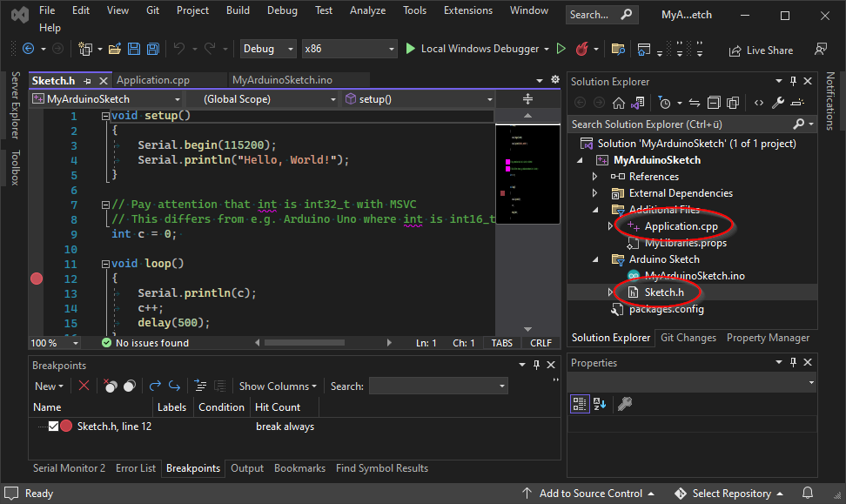The image size is (846, 504).
Task: Toggle auto-hide pin for Breakpoints panel
Action: click(536, 365)
